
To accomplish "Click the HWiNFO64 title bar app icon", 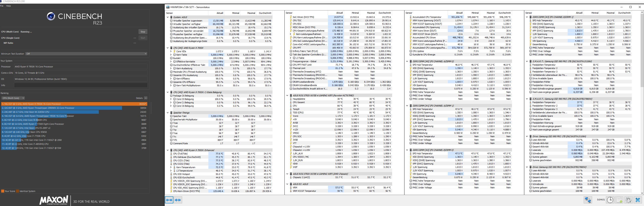I will pyautogui.click(x=168, y=7).
